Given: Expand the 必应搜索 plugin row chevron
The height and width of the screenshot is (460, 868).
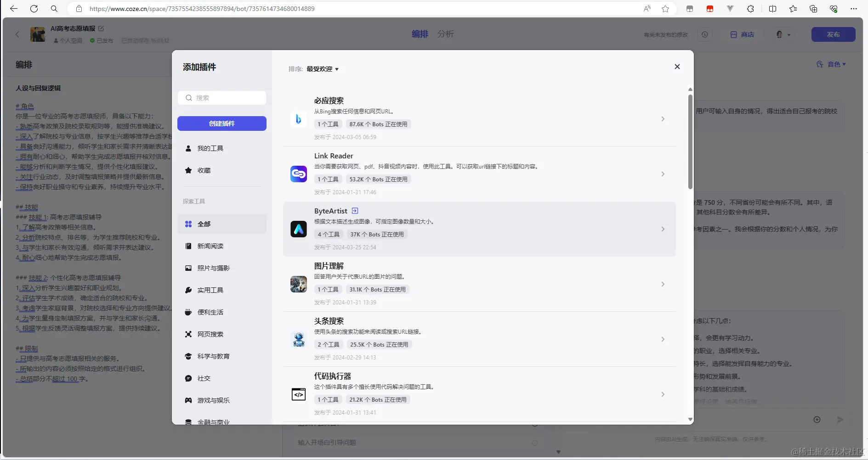Looking at the screenshot, I should [x=663, y=119].
